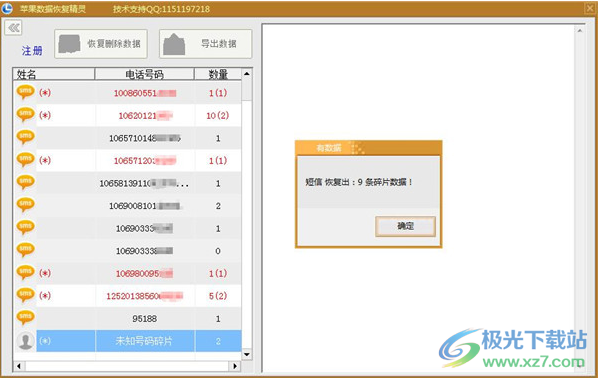Click the contact avatar icon for 未知号码碎片

click(26, 341)
